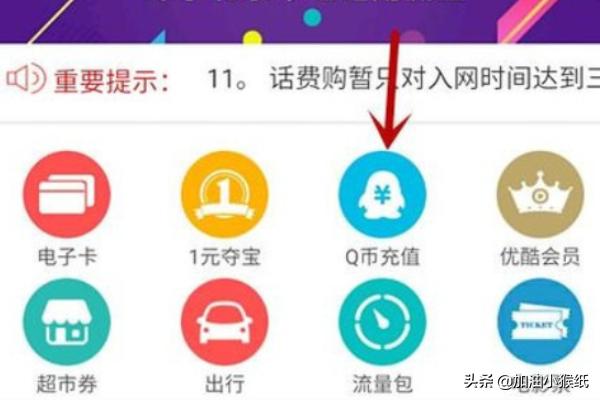
Task: Click the 1元夺宝 text label
Action: point(225,256)
